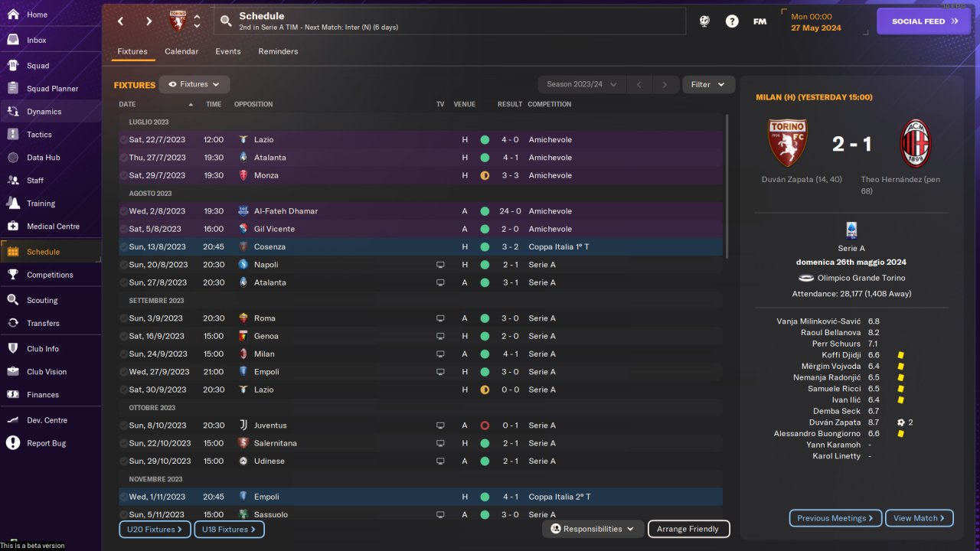Open the Inbox envelope icon
Screen dimensions: 980x551
(x=12, y=40)
